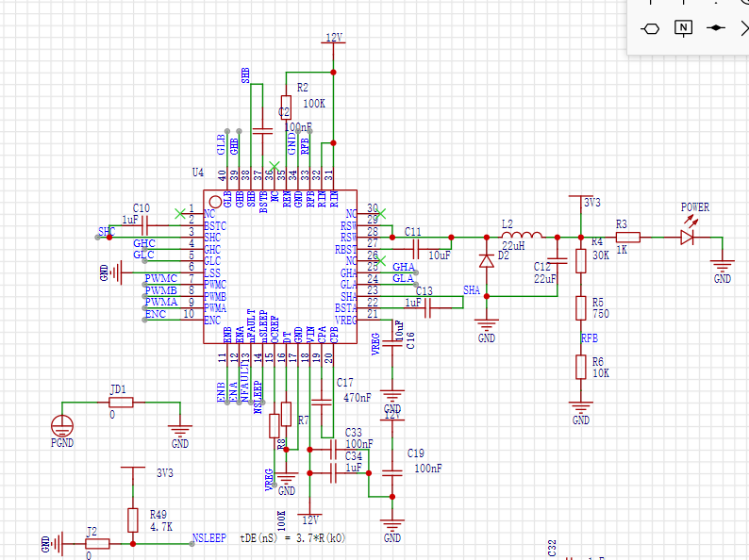The image size is (749, 560).
Task: Click the 12V power flag at top
Action: coord(333,40)
